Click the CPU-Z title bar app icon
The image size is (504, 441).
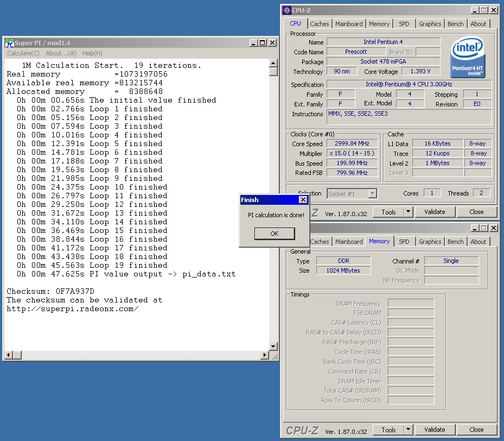coord(286,10)
